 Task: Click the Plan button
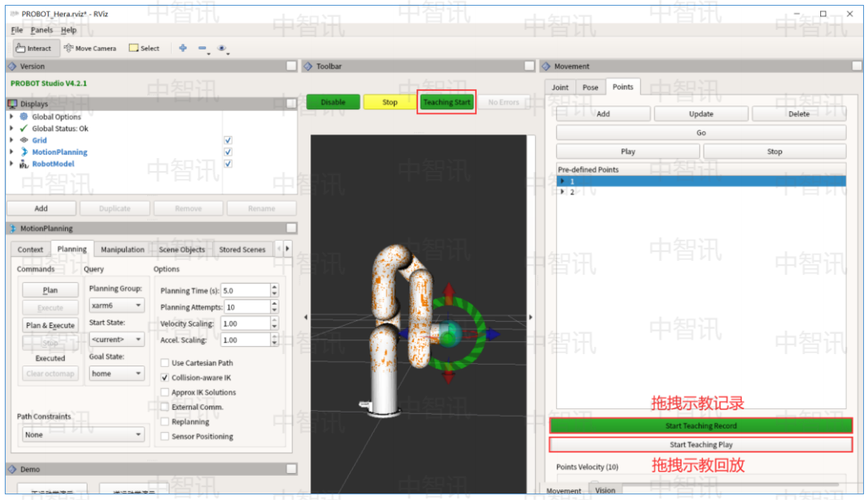(49, 290)
